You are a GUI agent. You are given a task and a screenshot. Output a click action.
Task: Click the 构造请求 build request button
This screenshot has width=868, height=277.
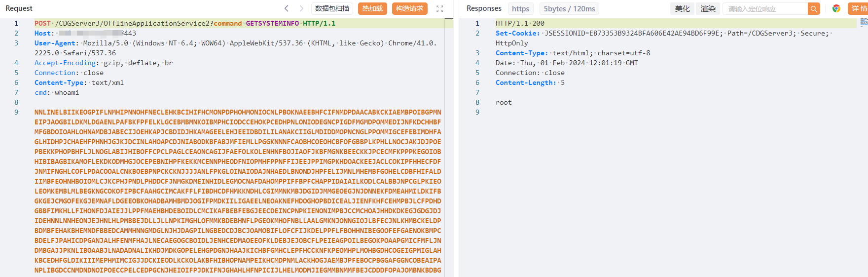[x=409, y=8]
